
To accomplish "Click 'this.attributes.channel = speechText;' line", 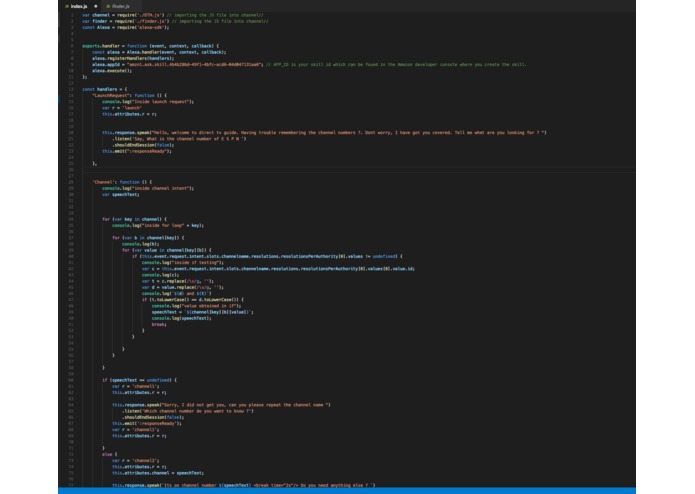I will point(158,473).
